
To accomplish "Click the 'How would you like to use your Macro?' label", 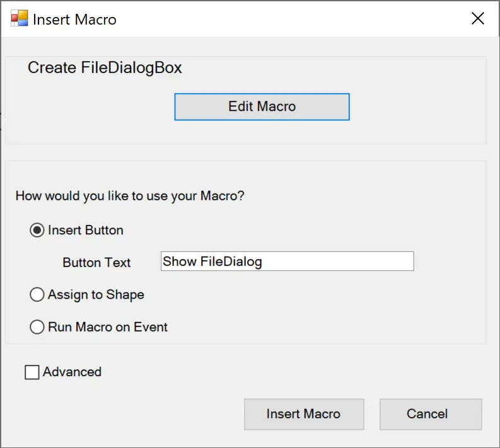I will click(x=130, y=196).
